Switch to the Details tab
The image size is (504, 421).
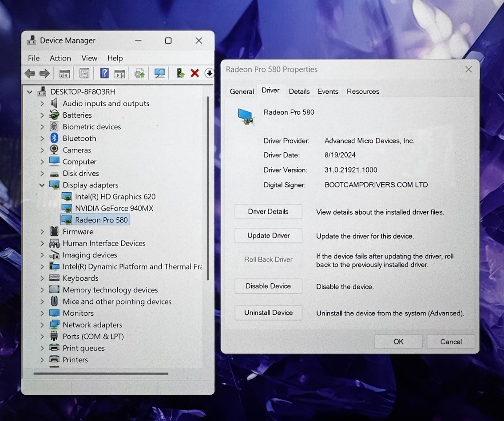point(299,91)
